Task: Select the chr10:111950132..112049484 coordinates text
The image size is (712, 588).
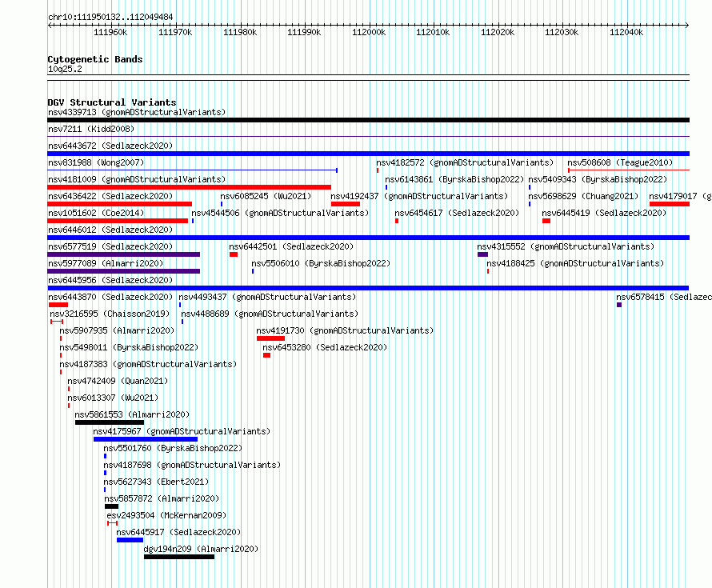Action: (x=110, y=17)
